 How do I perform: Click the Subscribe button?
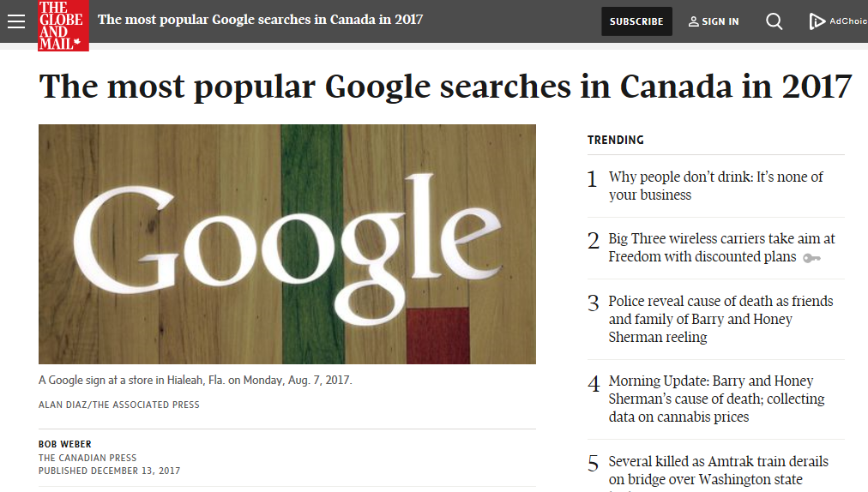[x=636, y=21]
